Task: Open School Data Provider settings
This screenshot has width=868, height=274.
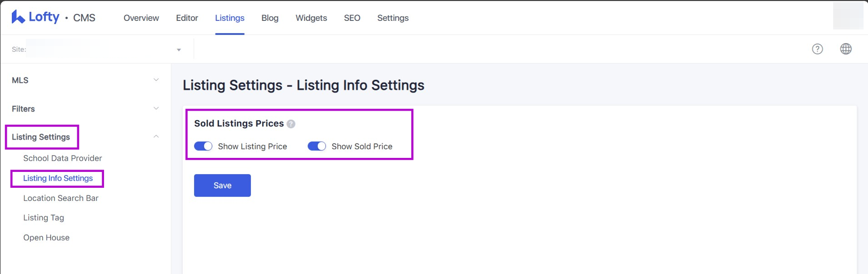Action: [62, 158]
